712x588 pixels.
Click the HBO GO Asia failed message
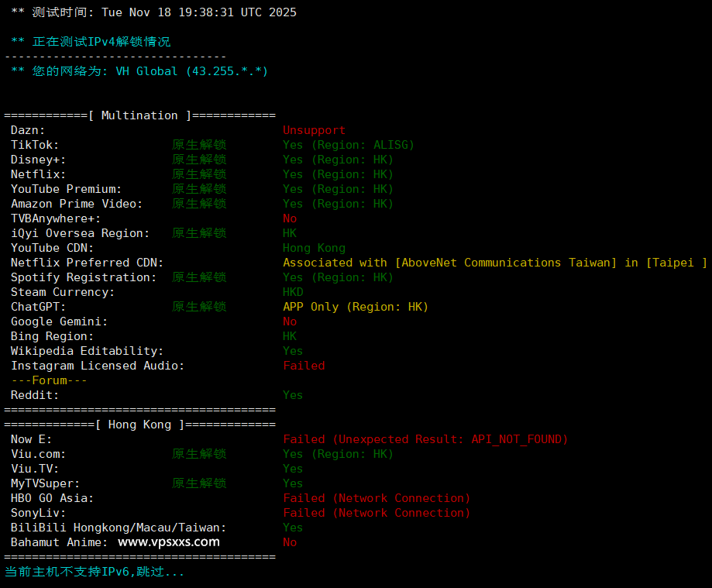(x=377, y=498)
